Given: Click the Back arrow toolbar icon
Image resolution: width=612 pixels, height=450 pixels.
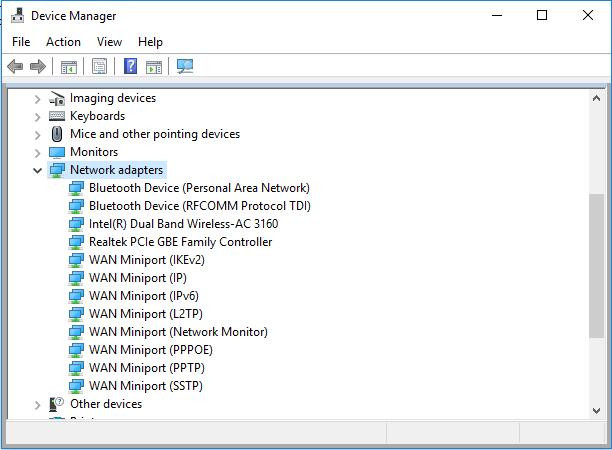Looking at the screenshot, I should 15,67.
